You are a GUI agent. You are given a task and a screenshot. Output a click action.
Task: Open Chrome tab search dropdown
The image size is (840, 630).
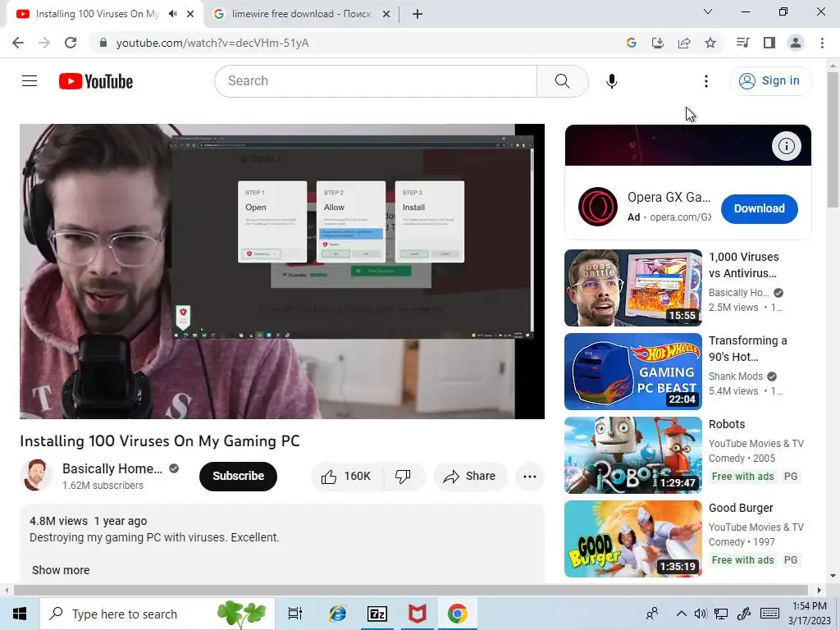[708, 11]
